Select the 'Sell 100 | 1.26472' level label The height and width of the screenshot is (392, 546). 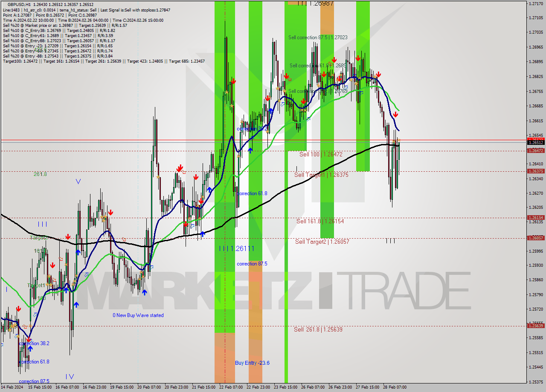click(x=321, y=154)
